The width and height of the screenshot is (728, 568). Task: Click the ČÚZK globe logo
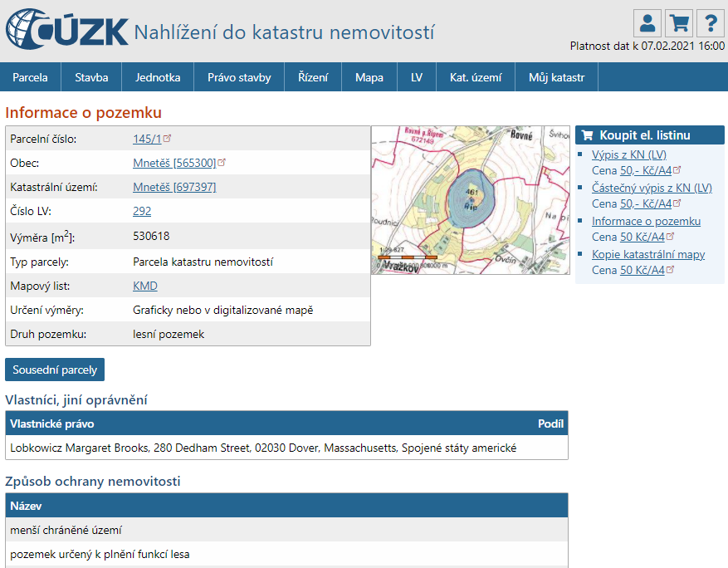(x=67, y=29)
